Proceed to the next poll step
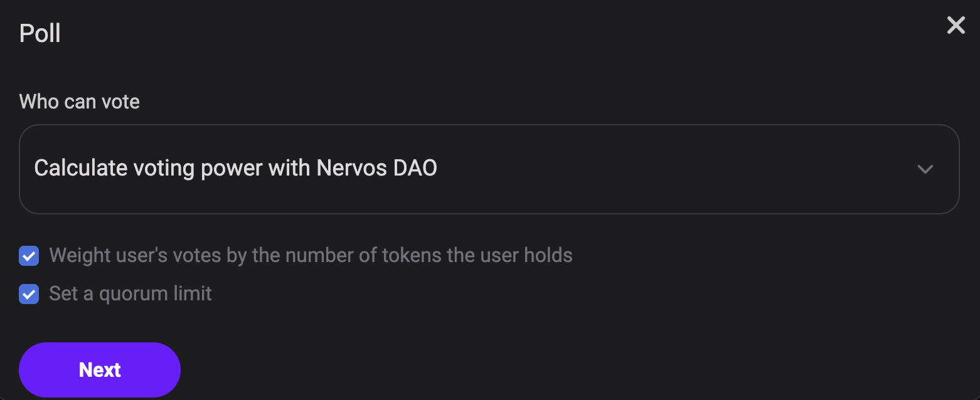 100,370
